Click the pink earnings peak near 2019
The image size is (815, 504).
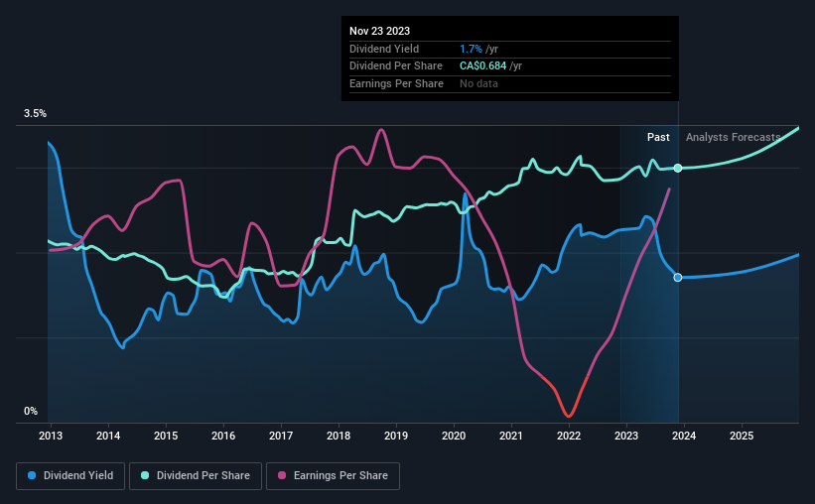pyautogui.click(x=381, y=130)
